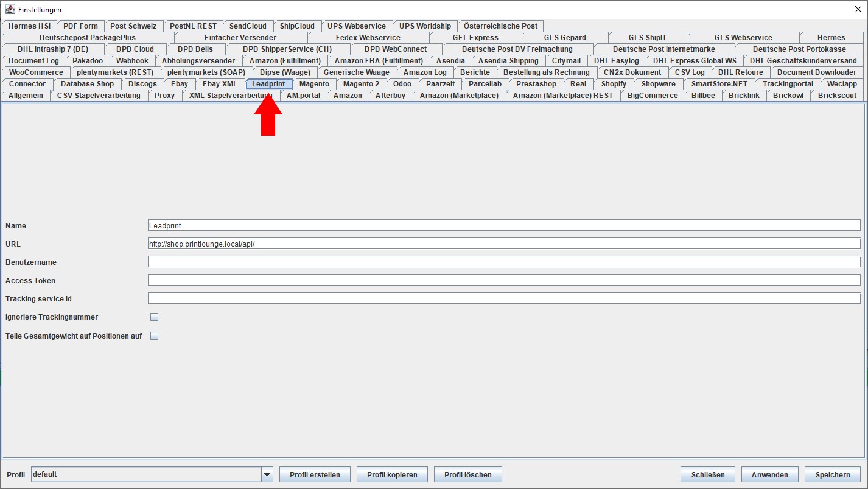This screenshot has height=489, width=868.
Task: Switch to the DPD Cloud tab
Action: (x=135, y=49)
